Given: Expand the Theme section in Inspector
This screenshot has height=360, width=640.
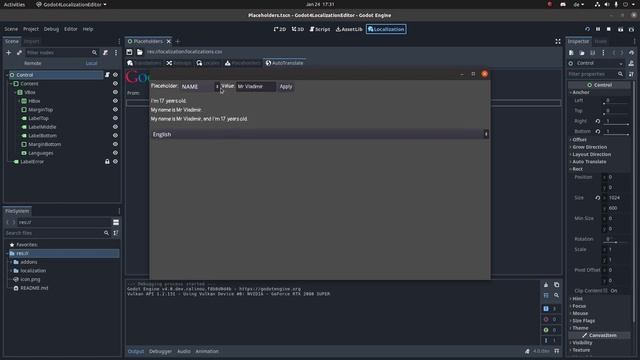Looking at the screenshot, I should click(x=580, y=328).
